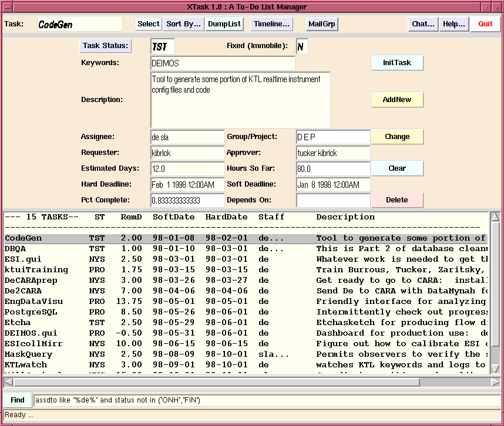Click the horizontal scrollbar left arrow
Image resolution: width=504 pixels, height=426 pixels.
point(8,382)
